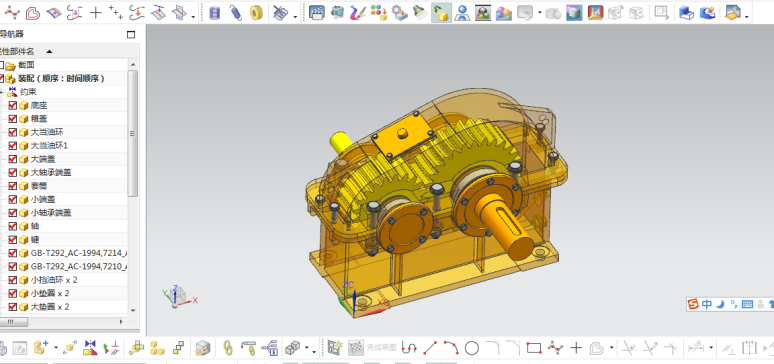The height and width of the screenshot is (364, 774).
Task: Select the GB-T292_AC-1994,7210 bearing row
Action: coord(79,266)
